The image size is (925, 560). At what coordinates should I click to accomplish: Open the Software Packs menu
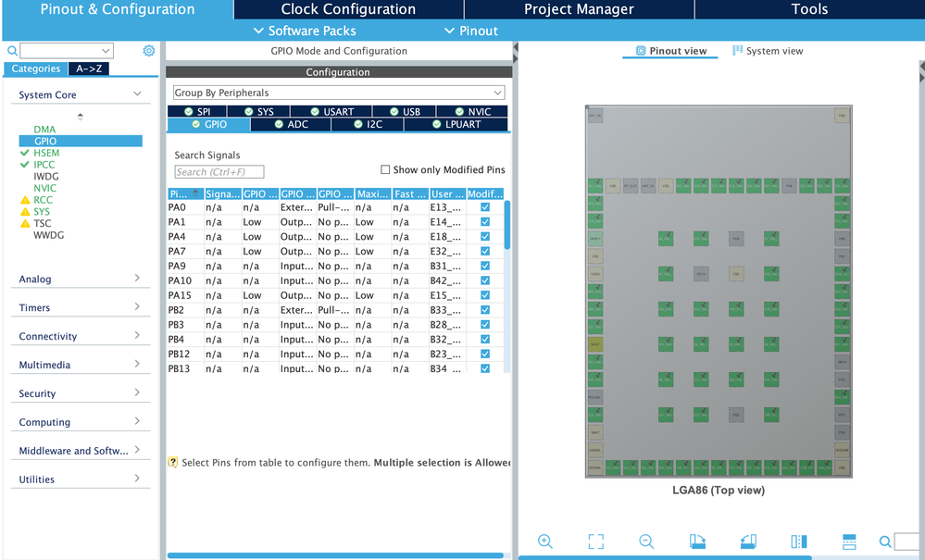[305, 31]
